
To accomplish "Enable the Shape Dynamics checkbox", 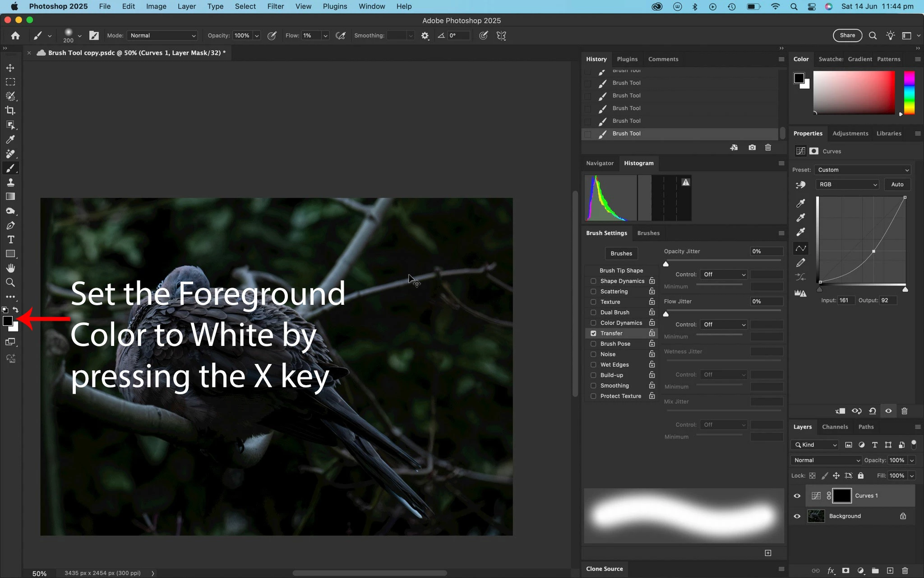I will (x=593, y=281).
